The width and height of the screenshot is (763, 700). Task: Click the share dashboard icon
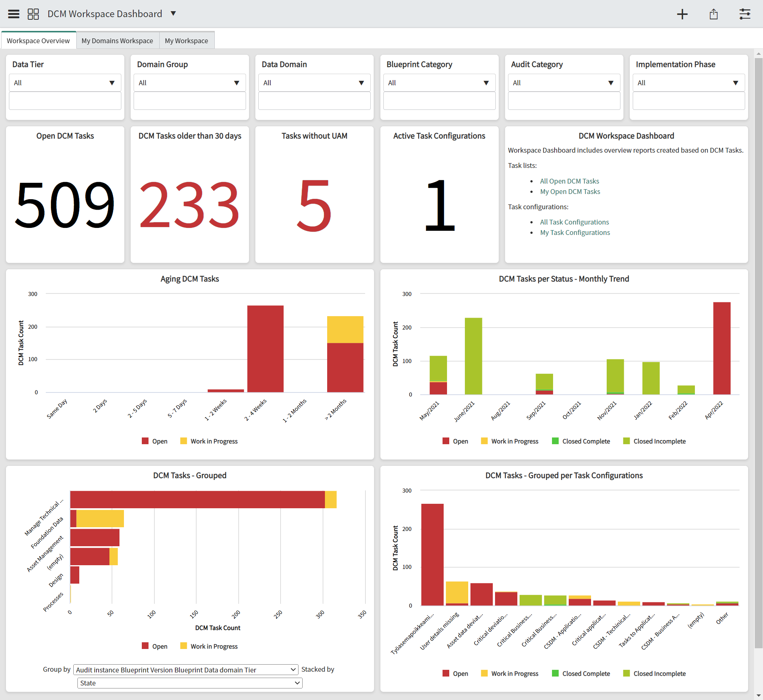(x=713, y=15)
